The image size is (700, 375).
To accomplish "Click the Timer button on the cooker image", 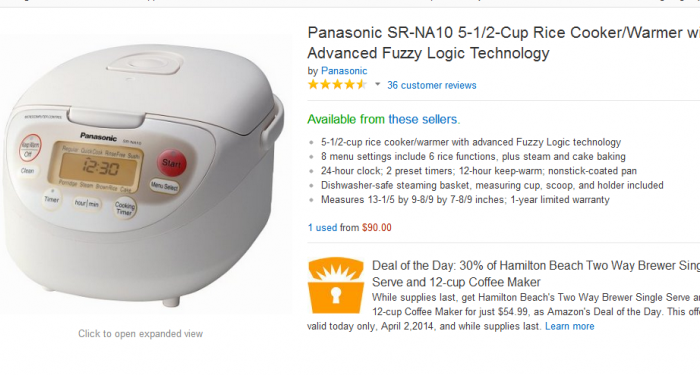I will 51,199.
